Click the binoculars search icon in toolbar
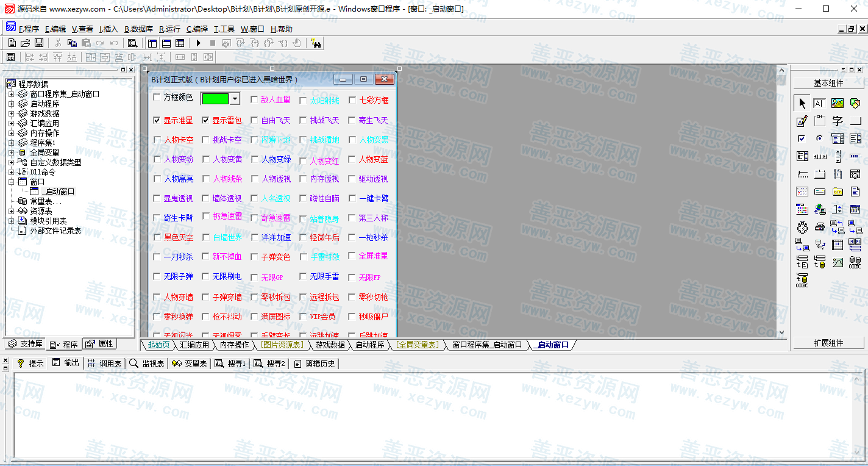This screenshot has height=466, width=868. click(316, 43)
